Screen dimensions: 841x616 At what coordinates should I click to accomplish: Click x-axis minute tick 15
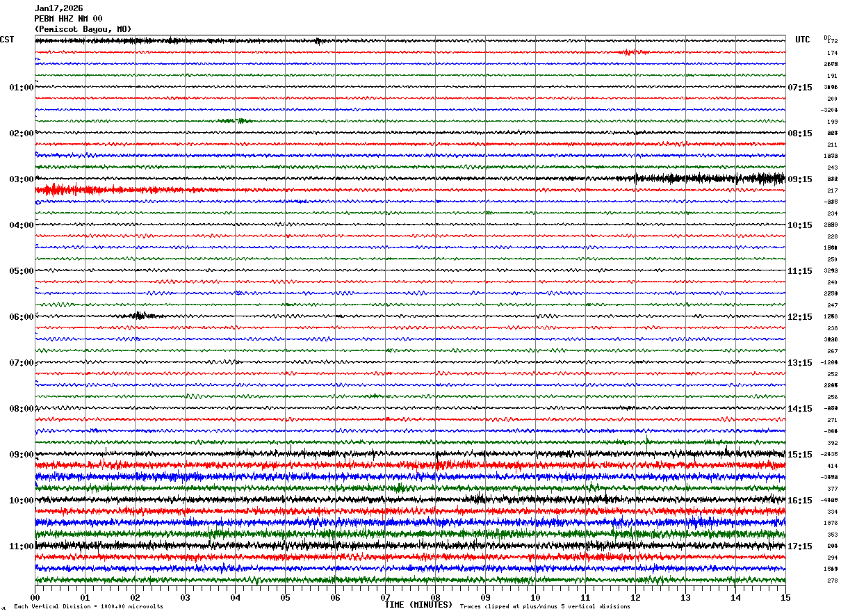pyautogui.click(x=785, y=597)
